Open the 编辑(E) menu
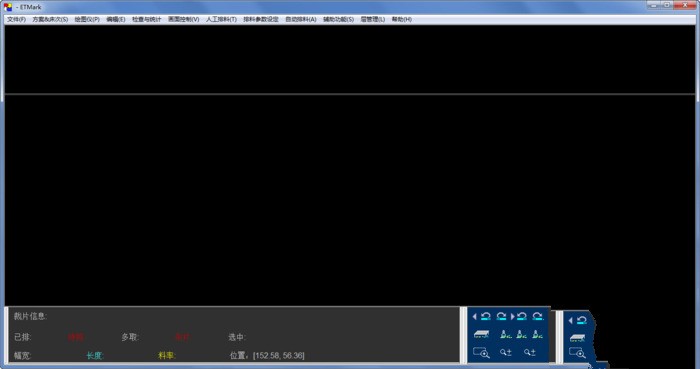Viewport: 700px width, 369px height. pyautogui.click(x=116, y=19)
